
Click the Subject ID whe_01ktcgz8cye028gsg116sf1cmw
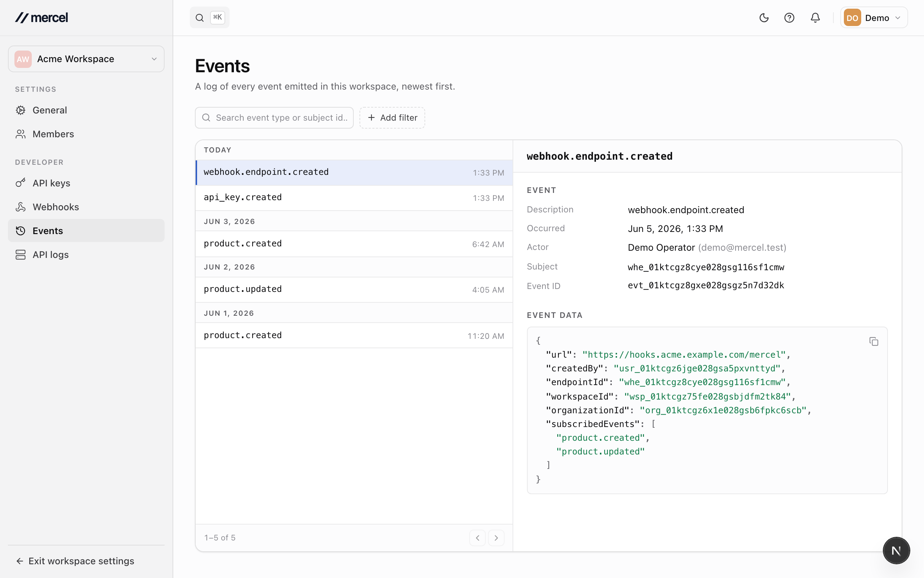[x=706, y=267]
